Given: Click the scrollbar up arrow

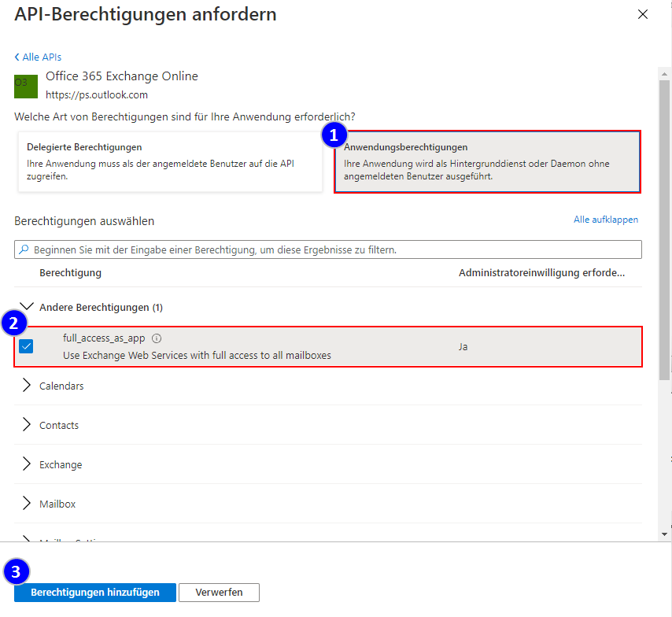Looking at the screenshot, I should coord(664,74).
